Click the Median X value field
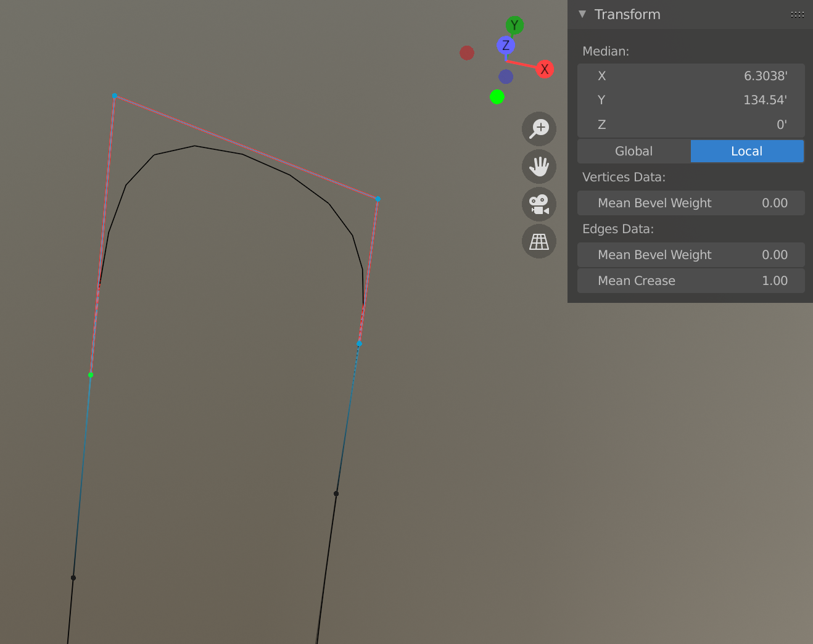The image size is (813, 644). click(691, 76)
